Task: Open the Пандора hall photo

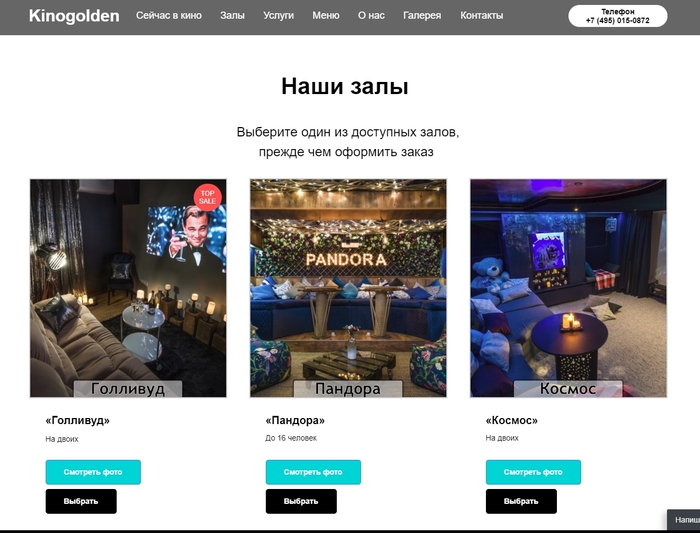Action: pyautogui.click(x=348, y=288)
